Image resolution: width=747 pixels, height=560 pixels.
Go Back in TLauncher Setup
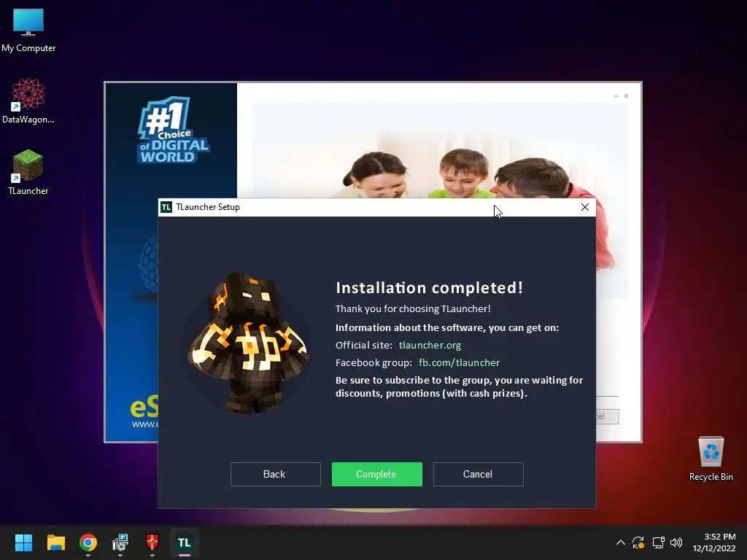[x=275, y=474]
